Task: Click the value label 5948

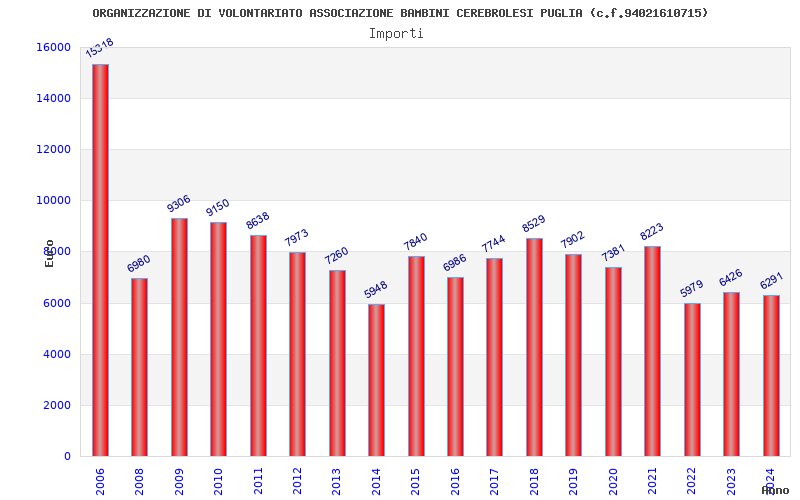Action: [376, 289]
